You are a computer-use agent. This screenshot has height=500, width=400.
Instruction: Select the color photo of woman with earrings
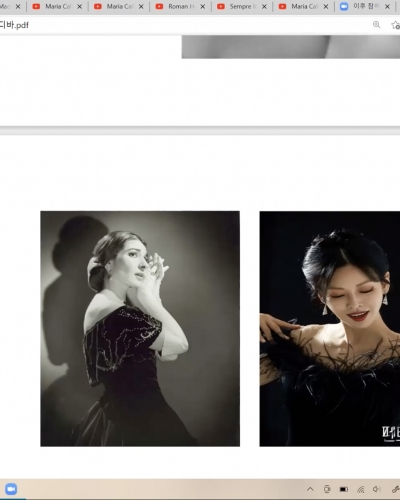pyautogui.click(x=330, y=329)
